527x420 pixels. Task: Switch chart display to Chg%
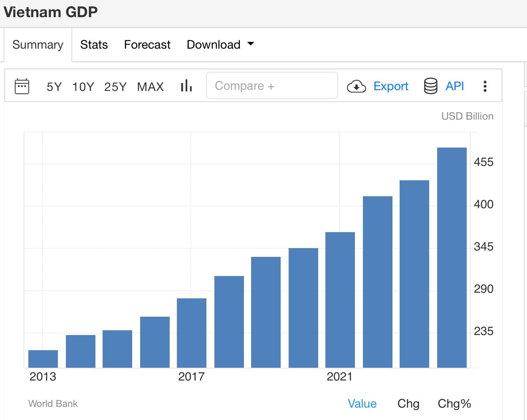click(454, 404)
